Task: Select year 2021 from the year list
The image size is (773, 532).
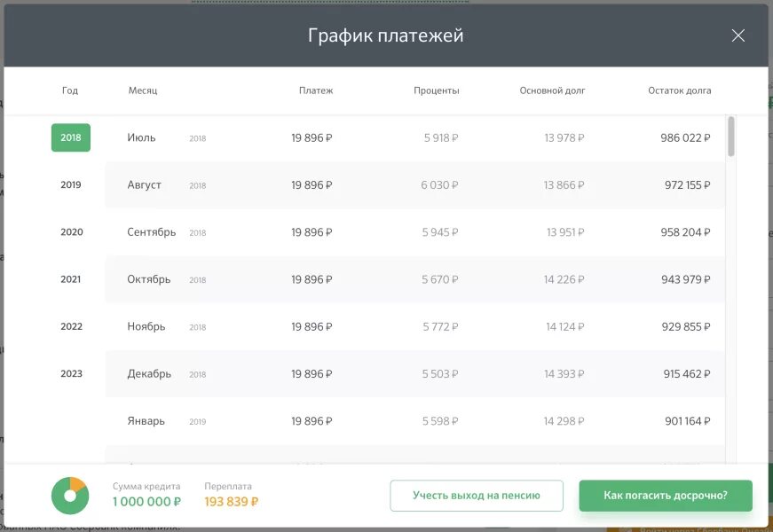Action: [x=70, y=278]
